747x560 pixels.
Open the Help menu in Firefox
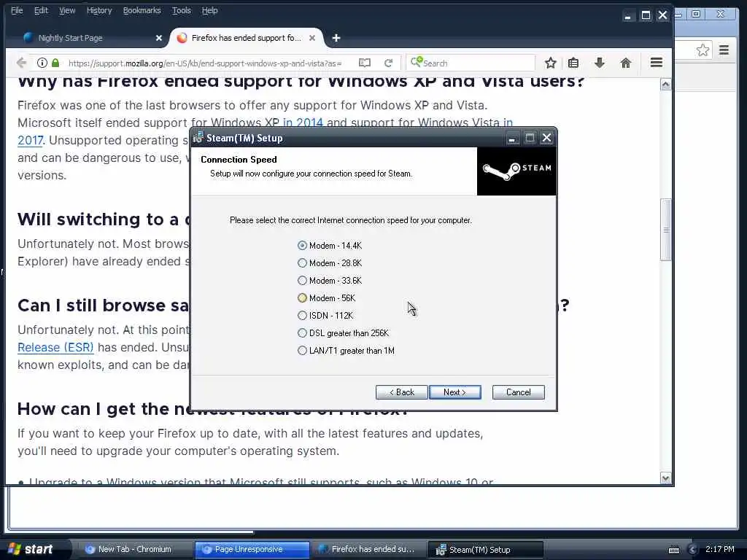209,10
